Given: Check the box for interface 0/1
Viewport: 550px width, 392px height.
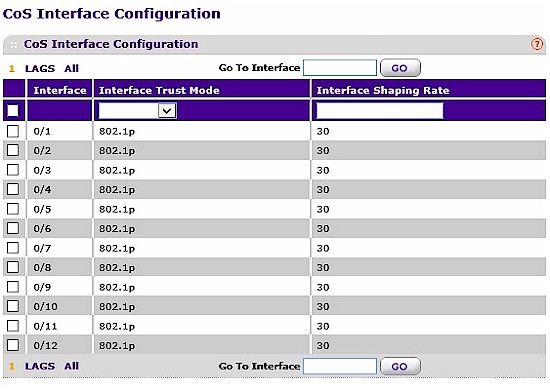Looking at the screenshot, I should click(x=13, y=131).
